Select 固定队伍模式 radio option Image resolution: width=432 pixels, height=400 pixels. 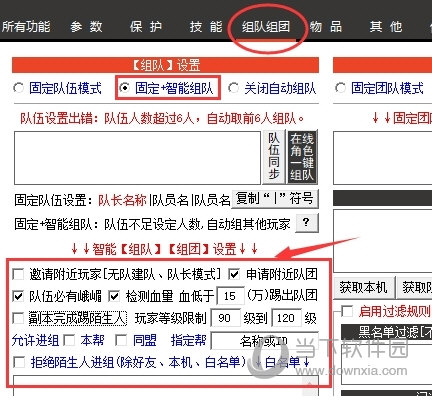[x=18, y=88]
